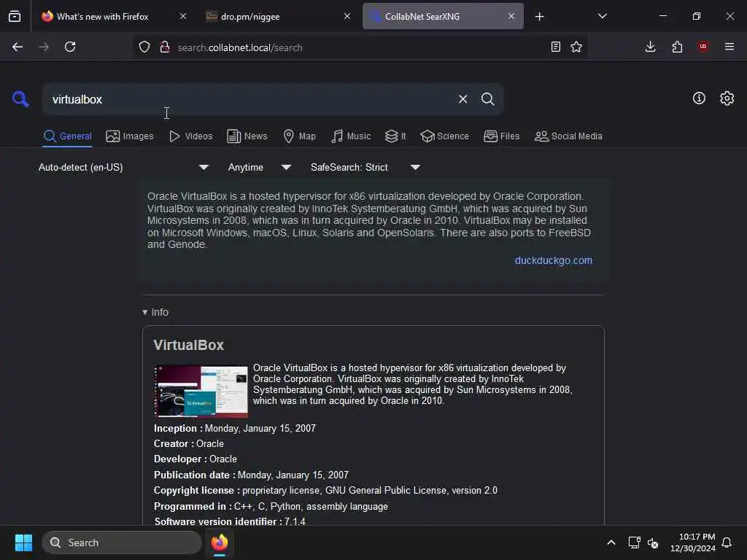Click 'Software version identifier' 7.1.4 row
This screenshot has height=560, width=747.
[x=230, y=521]
